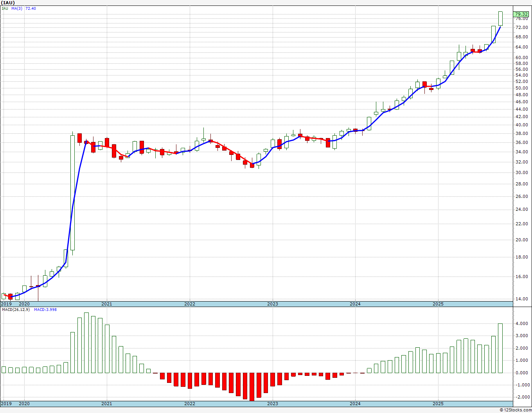
Task: Click the (IAU) ticker title
Action: pyautogui.click(x=8, y=3)
